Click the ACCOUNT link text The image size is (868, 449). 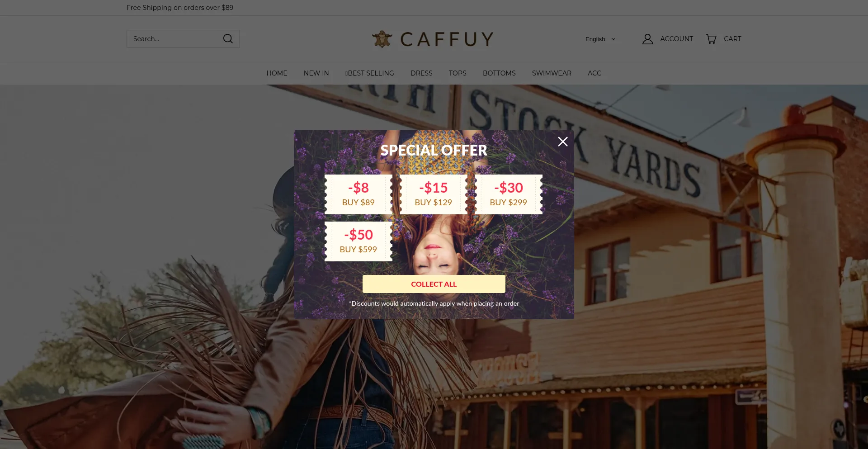click(x=676, y=39)
